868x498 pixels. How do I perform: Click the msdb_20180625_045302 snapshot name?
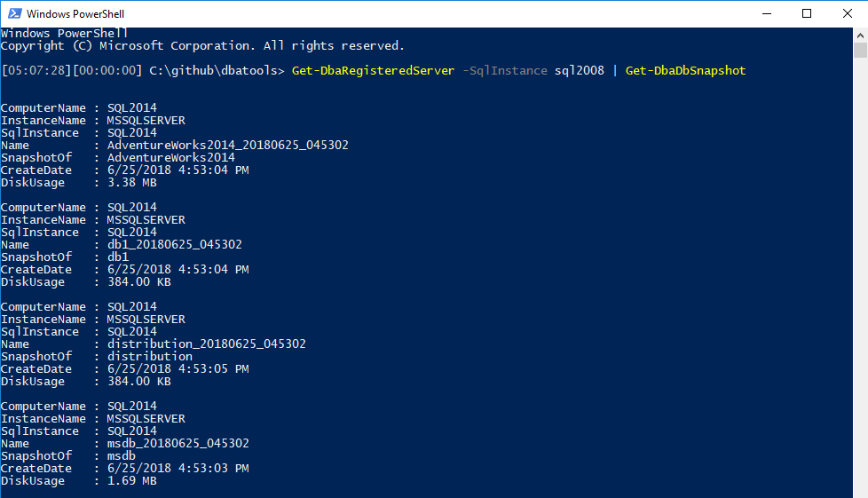tap(178, 444)
